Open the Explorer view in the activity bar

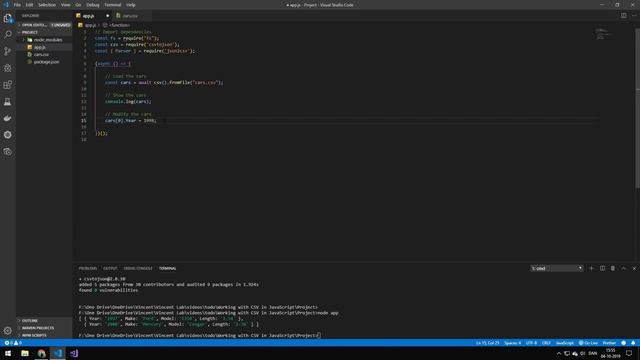(x=8, y=18)
